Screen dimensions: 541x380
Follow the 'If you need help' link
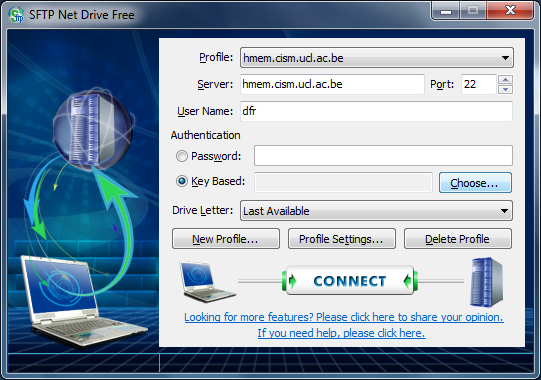[x=341, y=333]
